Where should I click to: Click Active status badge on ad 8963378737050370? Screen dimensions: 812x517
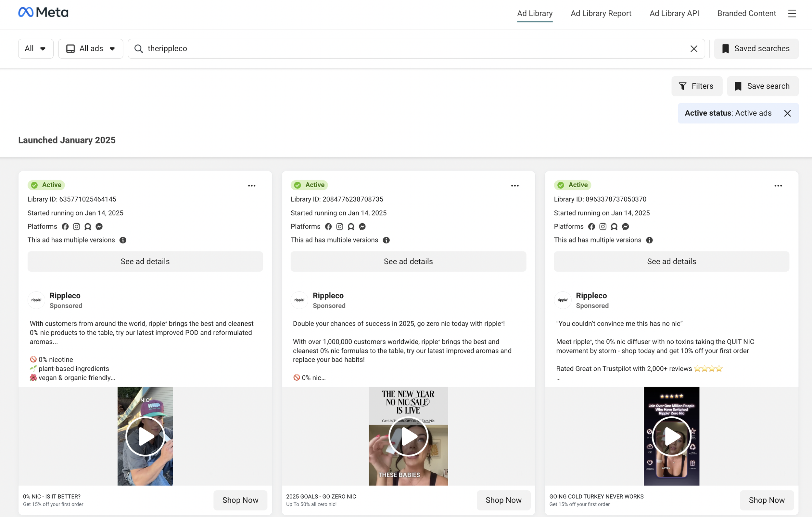pos(572,185)
